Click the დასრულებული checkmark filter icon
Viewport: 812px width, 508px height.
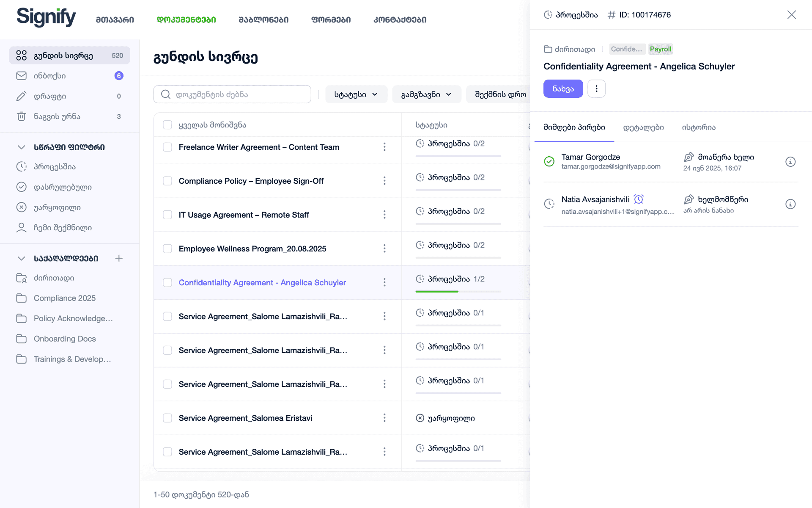[x=21, y=187]
